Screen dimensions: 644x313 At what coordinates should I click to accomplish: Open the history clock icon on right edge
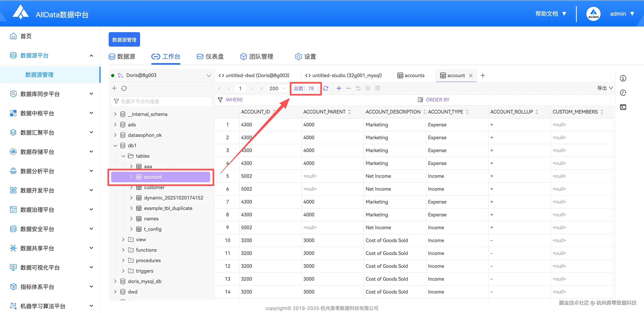623,93
